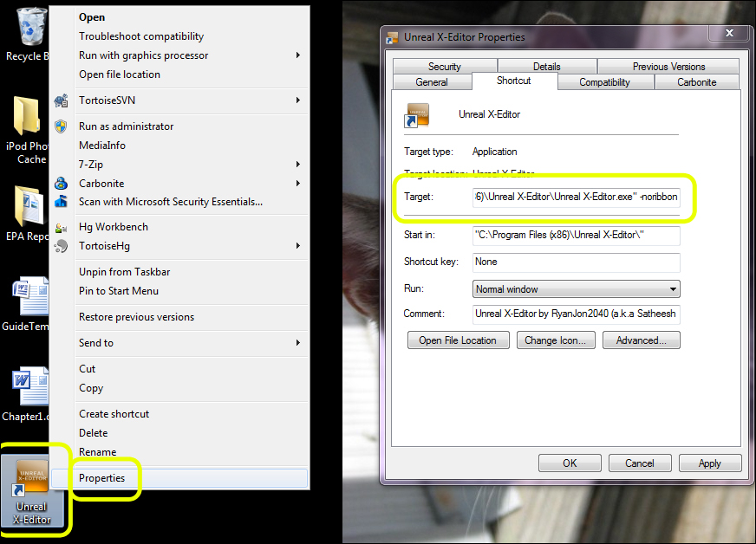Click the Open File Location button
Image resolution: width=756 pixels, height=544 pixels.
click(x=458, y=340)
